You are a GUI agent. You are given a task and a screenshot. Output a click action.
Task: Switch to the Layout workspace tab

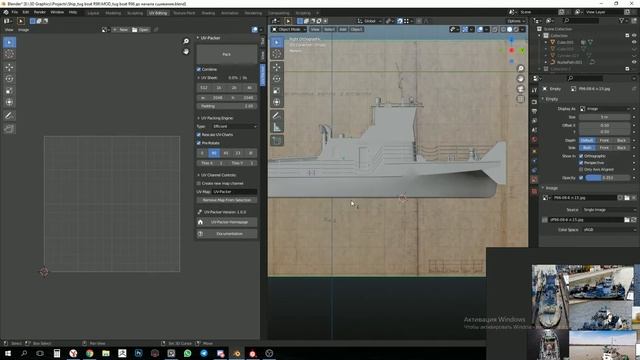coord(93,13)
